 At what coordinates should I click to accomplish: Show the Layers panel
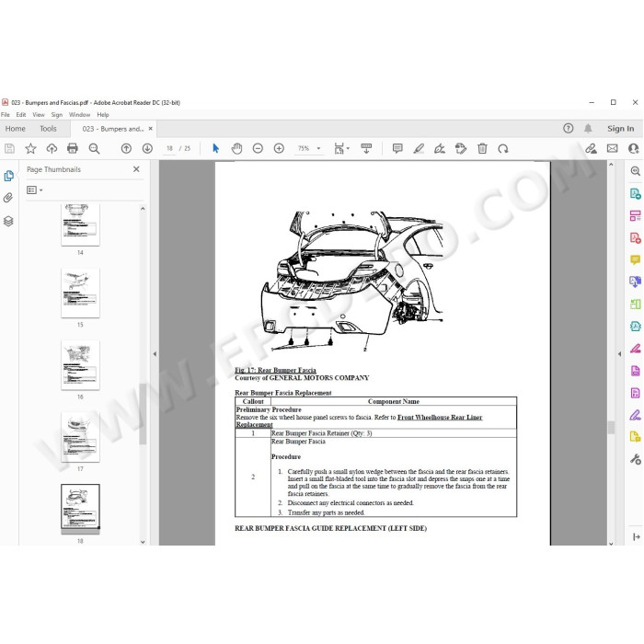click(x=8, y=222)
